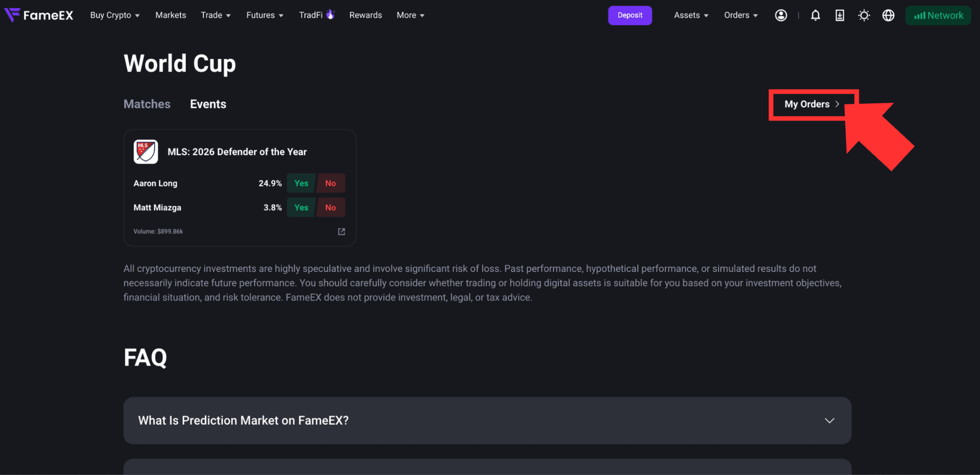Open the MLS: 2026 Defender of the Year title
This screenshot has width=980, height=475.
[x=237, y=152]
